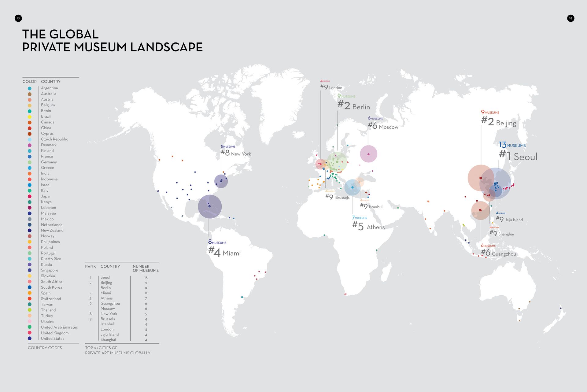Click the NUMBER OF MUSEUMS column header
This screenshot has height=392, width=587.
pyautogui.click(x=145, y=268)
